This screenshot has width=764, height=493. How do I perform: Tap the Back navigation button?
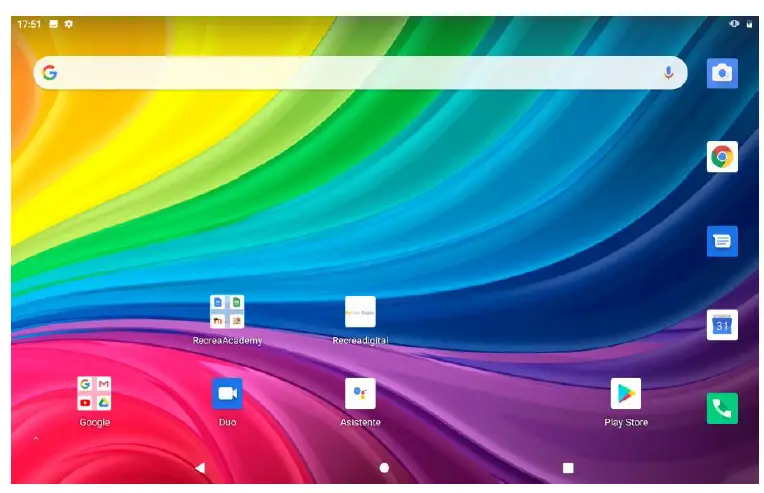pyautogui.click(x=200, y=468)
